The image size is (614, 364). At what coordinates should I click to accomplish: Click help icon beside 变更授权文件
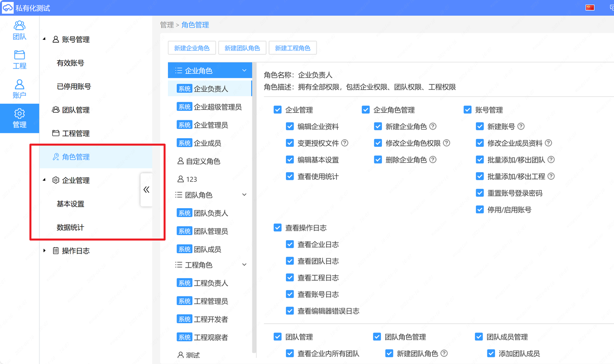[x=344, y=143]
